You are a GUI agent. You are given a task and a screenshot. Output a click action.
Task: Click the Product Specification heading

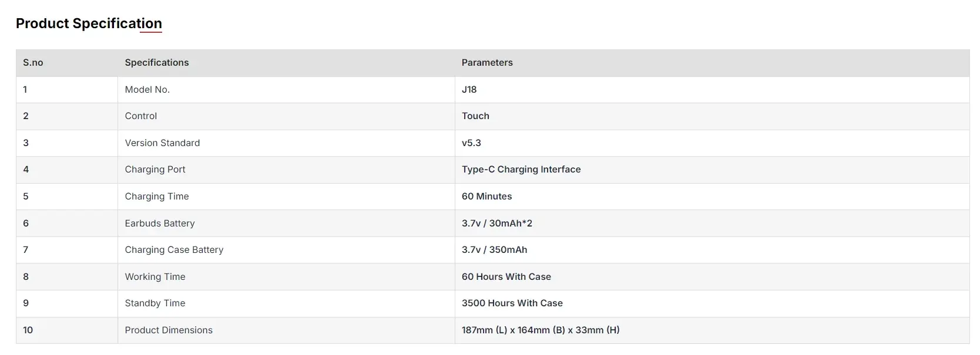[89, 23]
